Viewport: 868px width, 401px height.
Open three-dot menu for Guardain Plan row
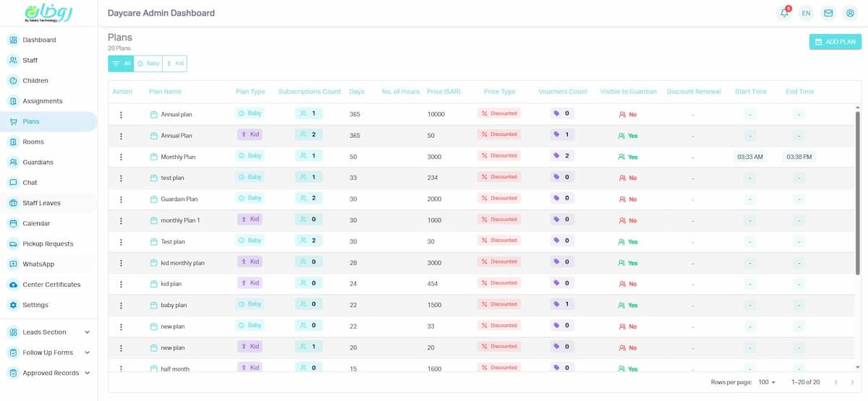pyautogui.click(x=121, y=199)
